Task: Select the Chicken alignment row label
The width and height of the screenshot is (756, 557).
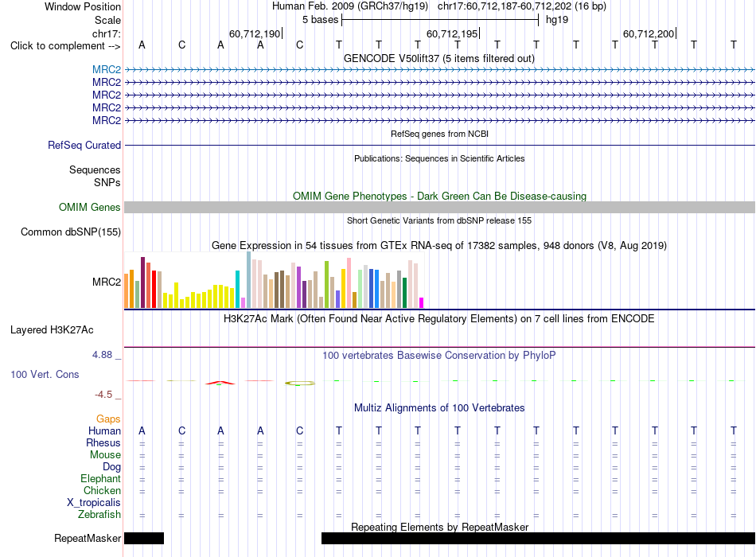Action: [x=102, y=490]
